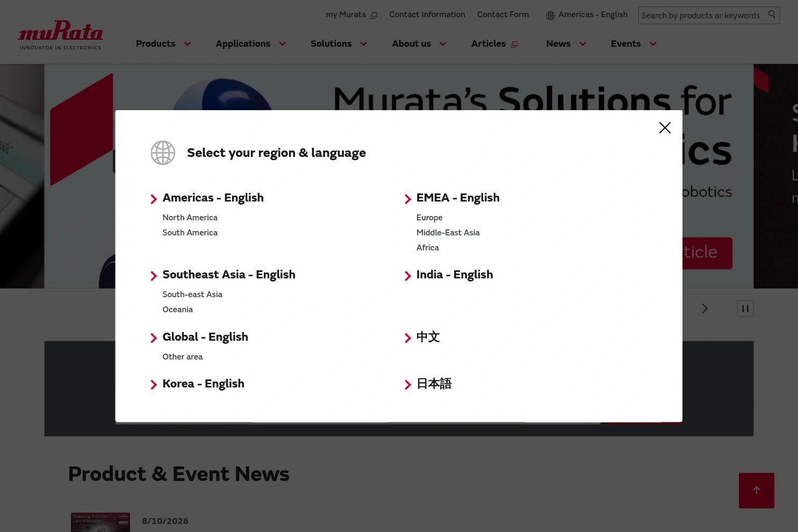
Task: Click the Murata logo
Action: (x=60, y=35)
